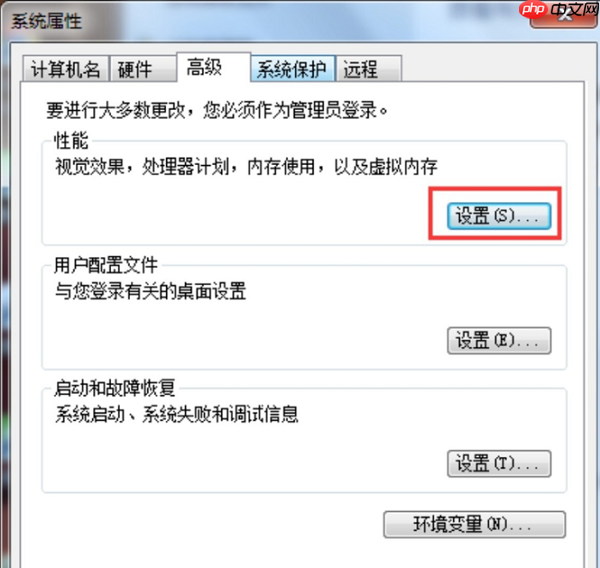This screenshot has height=568, width=600.
Task: Open the 硬件 tab
Action: coord(143,69)
